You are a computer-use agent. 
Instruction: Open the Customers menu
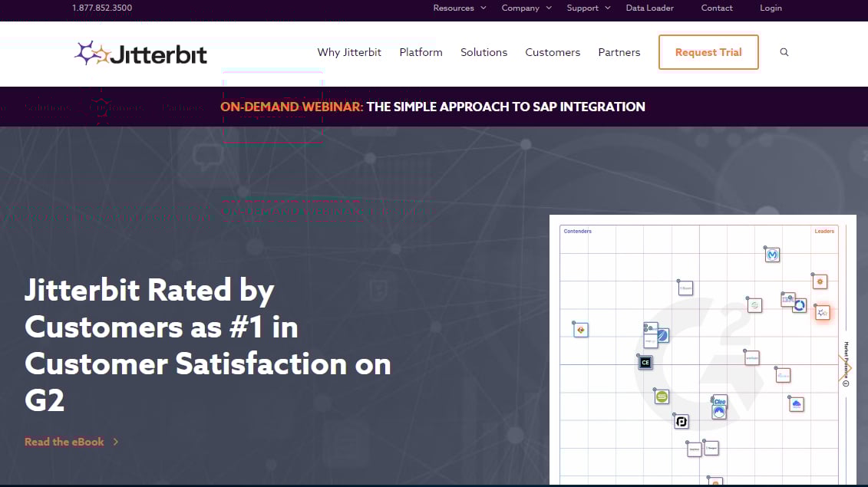click(x=553, y=52)
